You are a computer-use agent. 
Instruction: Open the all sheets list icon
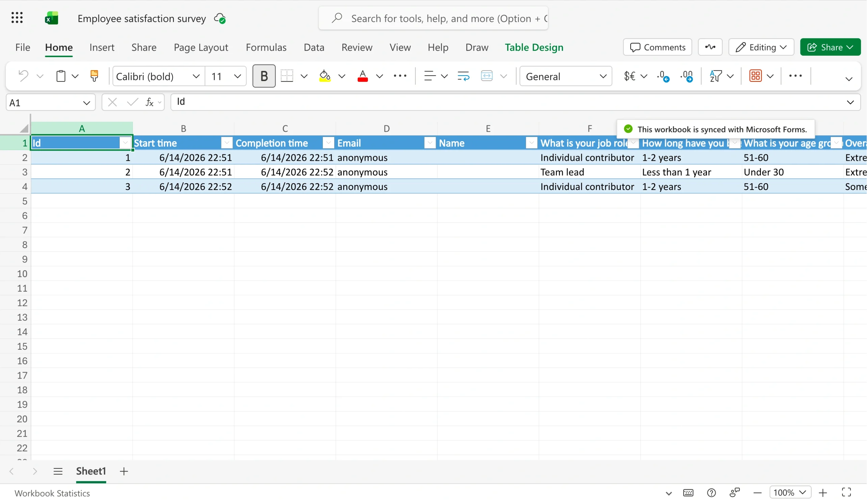(58, 471)
